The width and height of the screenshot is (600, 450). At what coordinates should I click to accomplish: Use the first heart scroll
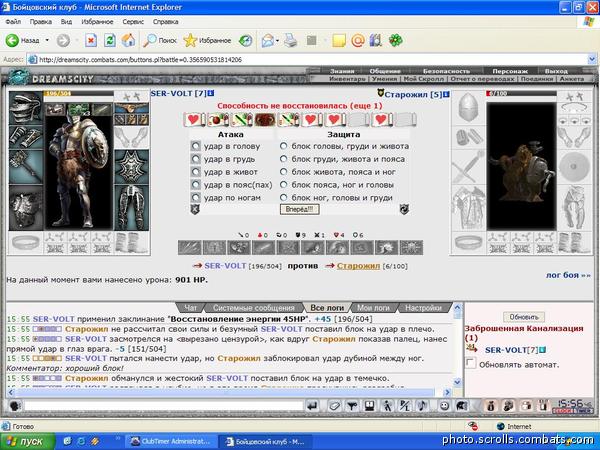pyautogui.click(x=194, y=120)
